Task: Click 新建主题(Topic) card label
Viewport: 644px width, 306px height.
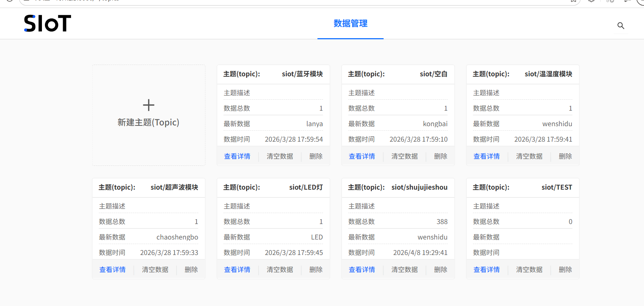Action: point(149,122)
